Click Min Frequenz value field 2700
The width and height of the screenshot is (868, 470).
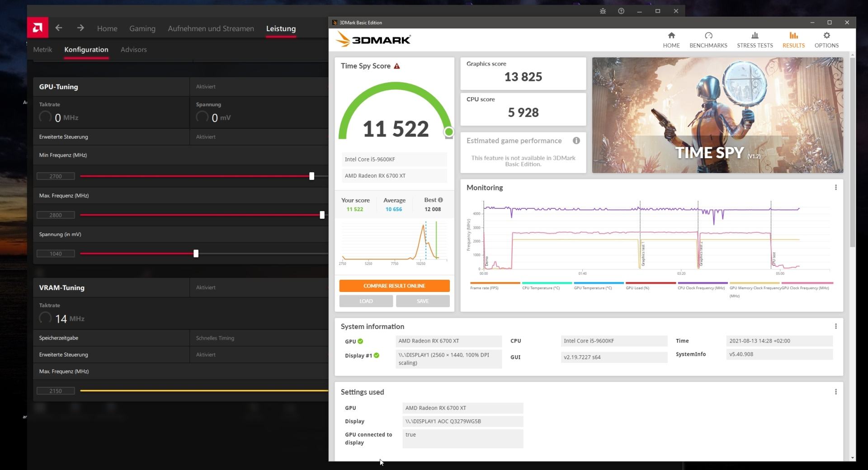(x=56, y=176)
